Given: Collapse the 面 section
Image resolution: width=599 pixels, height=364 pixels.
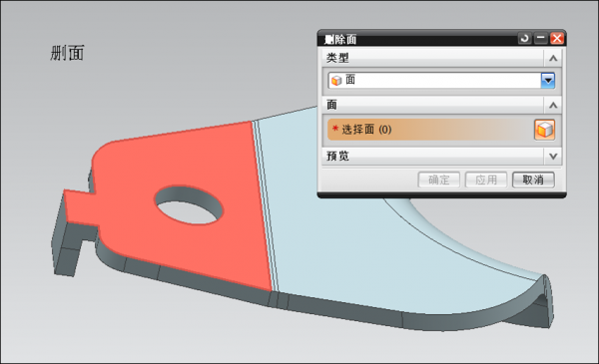Looking at the screenshot, I should (x=553, y=105).
